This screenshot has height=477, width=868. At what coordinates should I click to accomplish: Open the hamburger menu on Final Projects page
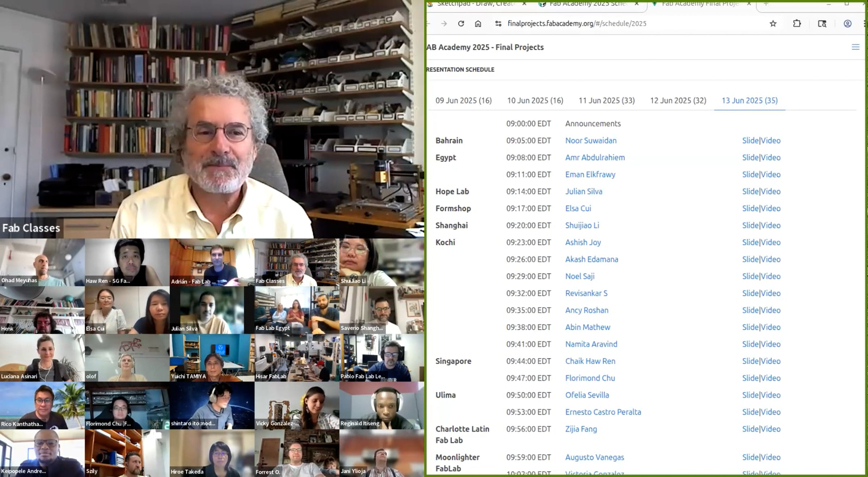pyautogui.click(x=855, y=47)
